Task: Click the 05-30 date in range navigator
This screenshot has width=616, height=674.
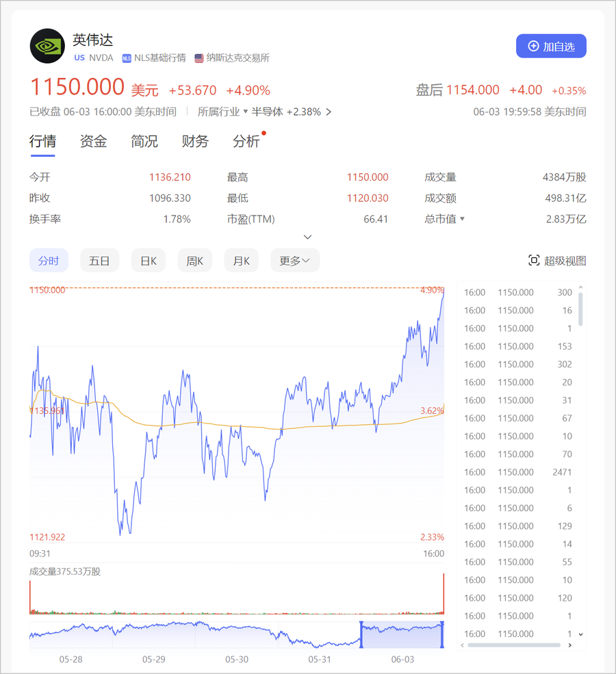Action: pos(237,660)
